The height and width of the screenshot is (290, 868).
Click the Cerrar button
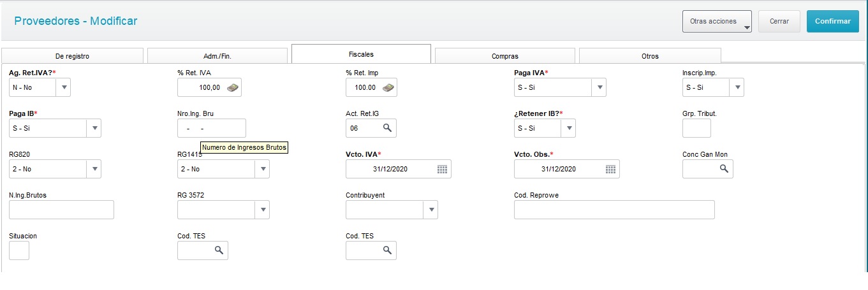(x=779, y=21)
